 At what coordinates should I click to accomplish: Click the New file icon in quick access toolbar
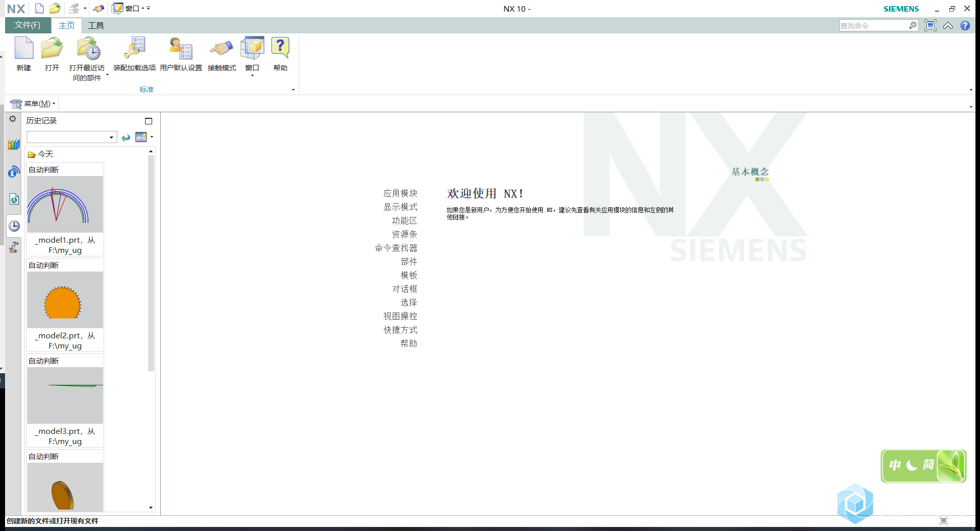pos(39,9)
